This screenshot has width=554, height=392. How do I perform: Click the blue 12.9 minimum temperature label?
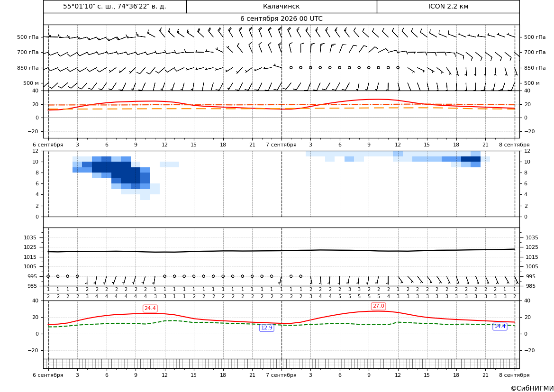point(266,328)
